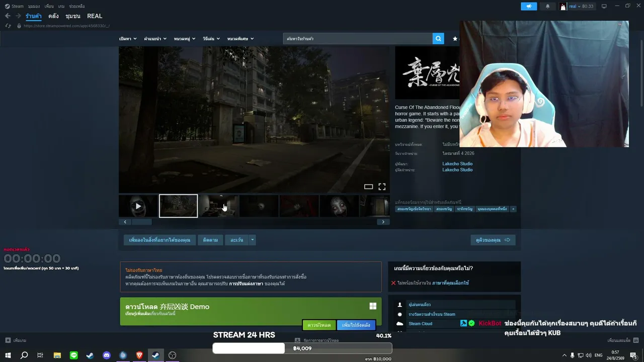The width and height of the screenshot is (644, 362).
Task: Open the Steam menu in title bar
Action: (18, 6)
